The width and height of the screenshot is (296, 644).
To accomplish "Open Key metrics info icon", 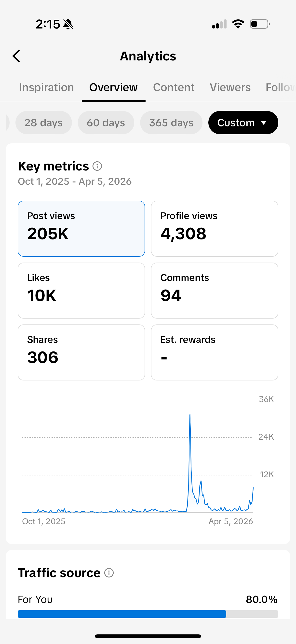I will point(97,166).
